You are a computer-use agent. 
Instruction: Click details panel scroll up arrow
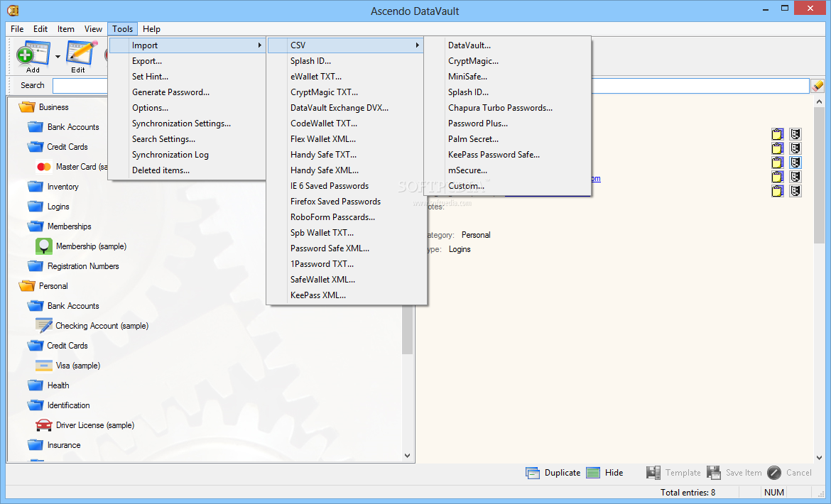pyautogui.click(x=820, y=101)
